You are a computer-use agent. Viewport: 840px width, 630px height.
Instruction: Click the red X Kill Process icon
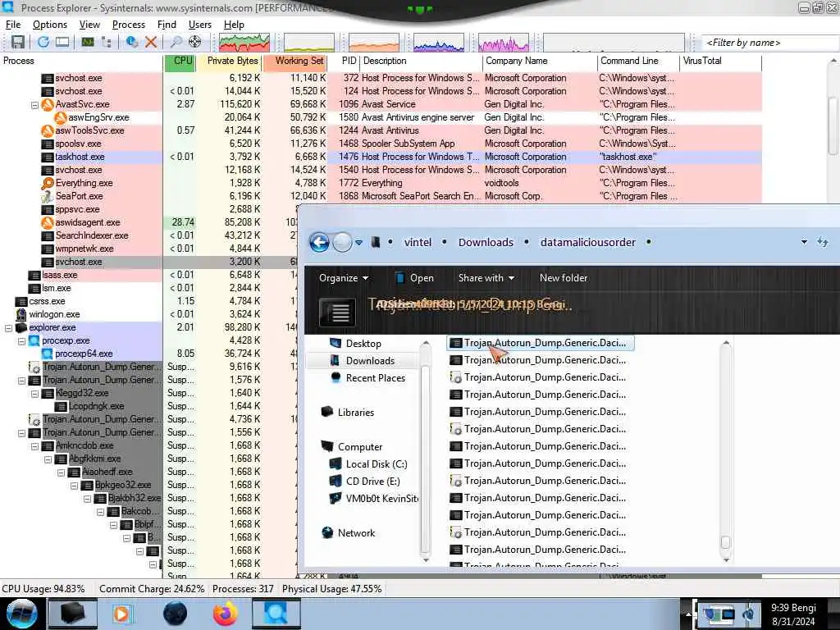(151, 42)
